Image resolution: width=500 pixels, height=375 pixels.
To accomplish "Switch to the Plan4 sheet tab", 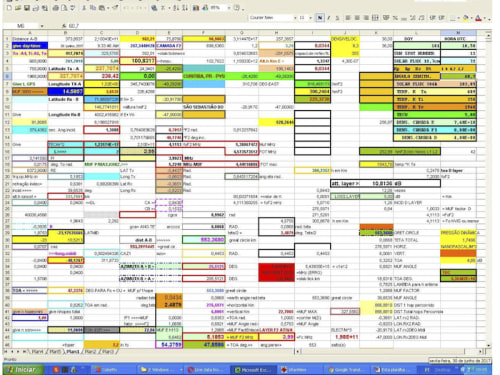I will tap(37, 351).
